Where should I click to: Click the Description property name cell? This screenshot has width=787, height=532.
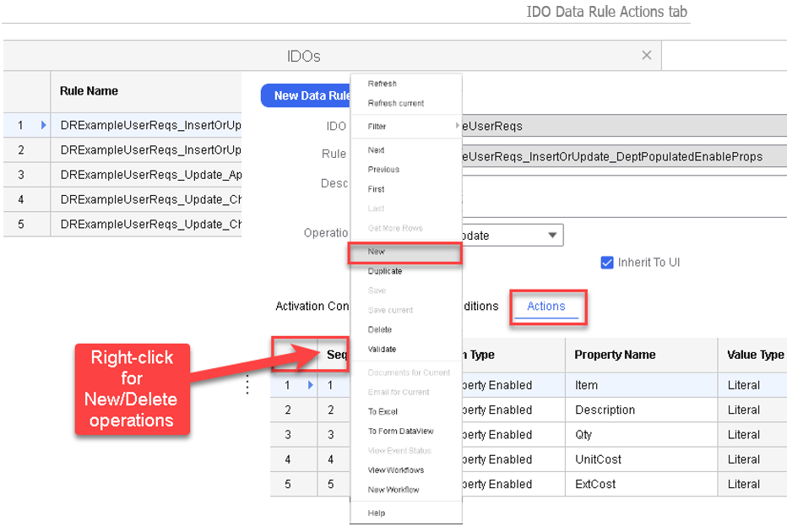point(641,410)
